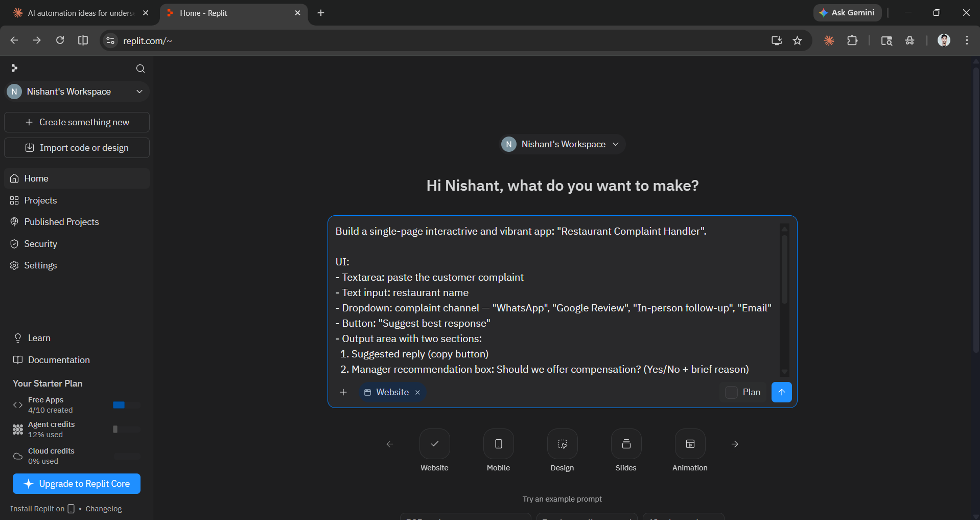Open a new browser tab
980x520 pixels.
tap(321, 13)
